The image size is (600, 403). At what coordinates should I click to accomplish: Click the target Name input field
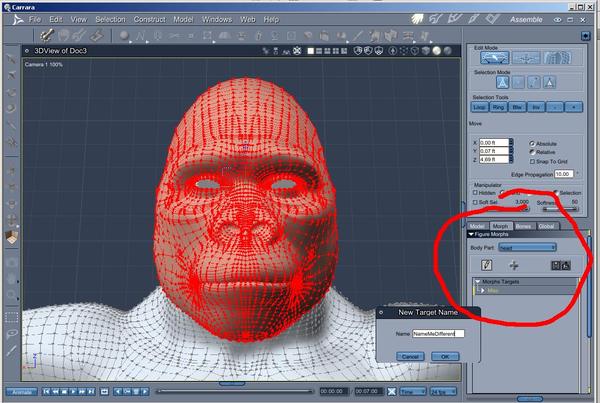438,334
